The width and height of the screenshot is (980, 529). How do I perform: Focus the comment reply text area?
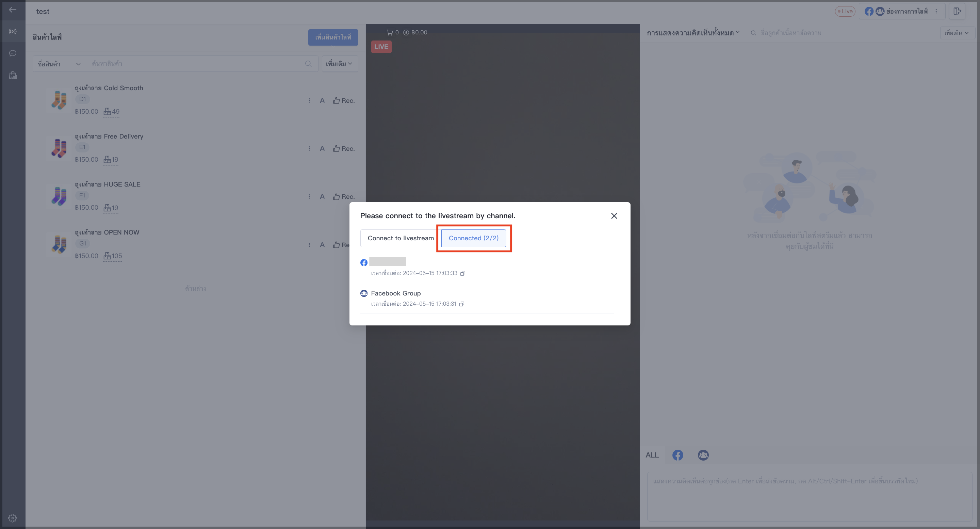point(810,497)
